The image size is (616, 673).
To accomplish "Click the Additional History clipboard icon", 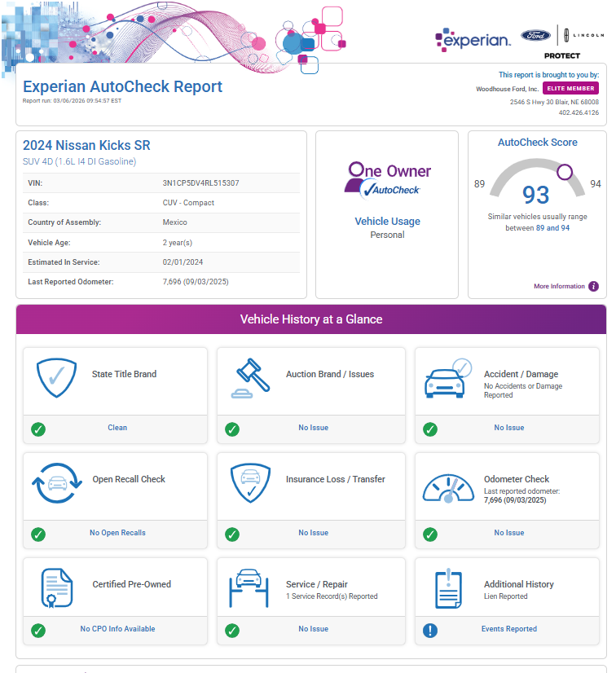I will (x=448, y=587).
